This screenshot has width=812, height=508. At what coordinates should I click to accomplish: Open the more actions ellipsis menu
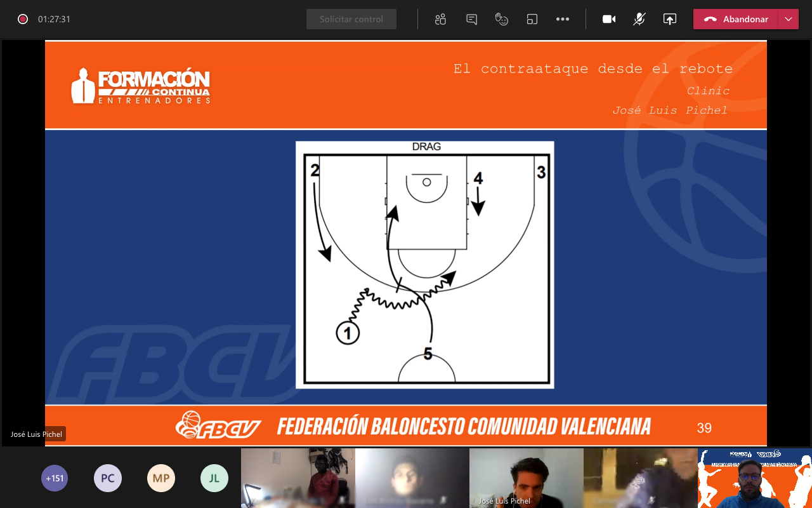[563, 19]
